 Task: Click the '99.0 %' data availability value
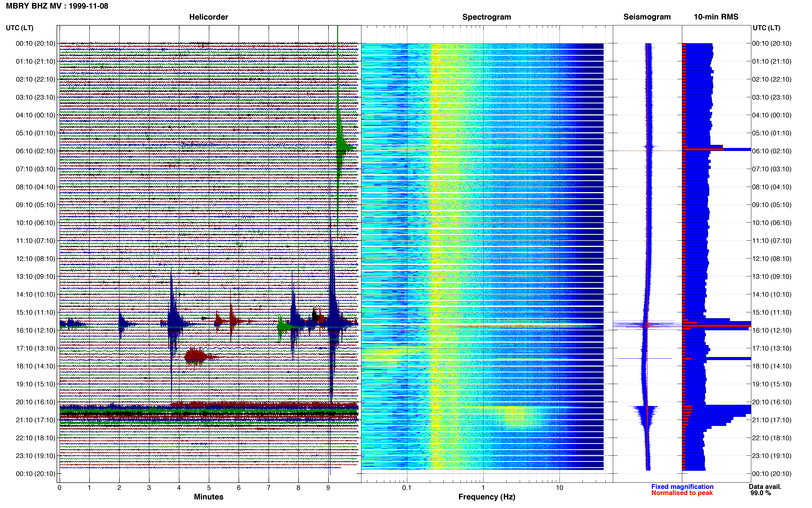click(761, 493)
